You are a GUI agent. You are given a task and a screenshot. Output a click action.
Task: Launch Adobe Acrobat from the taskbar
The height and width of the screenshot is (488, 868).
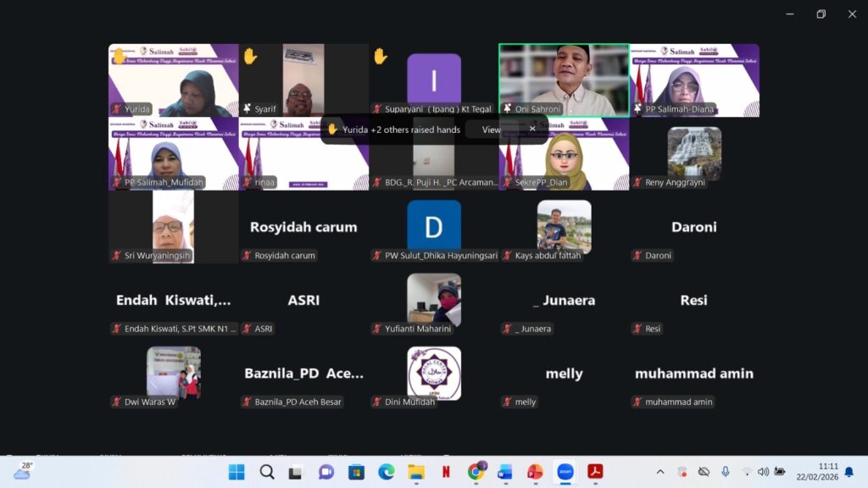[x=595, y=472]
